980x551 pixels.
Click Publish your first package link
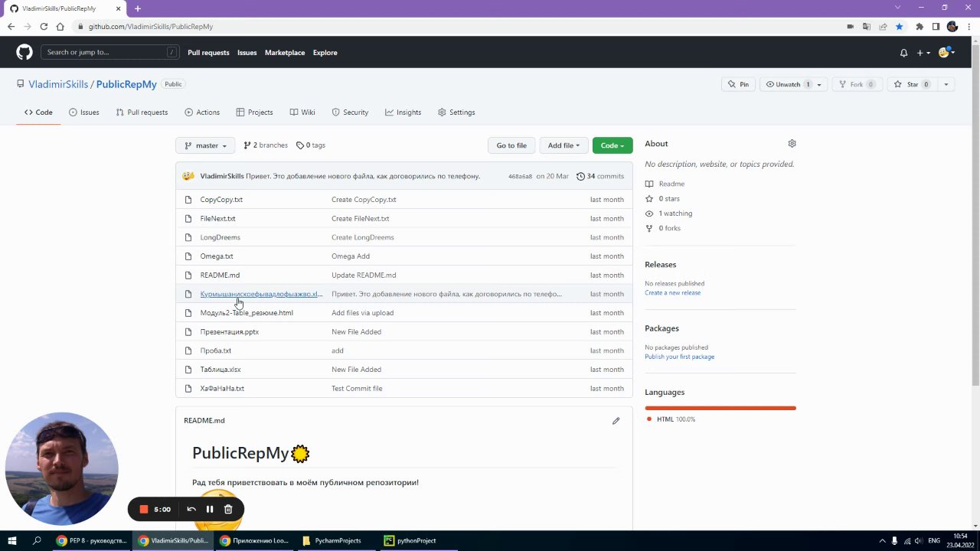679,357
